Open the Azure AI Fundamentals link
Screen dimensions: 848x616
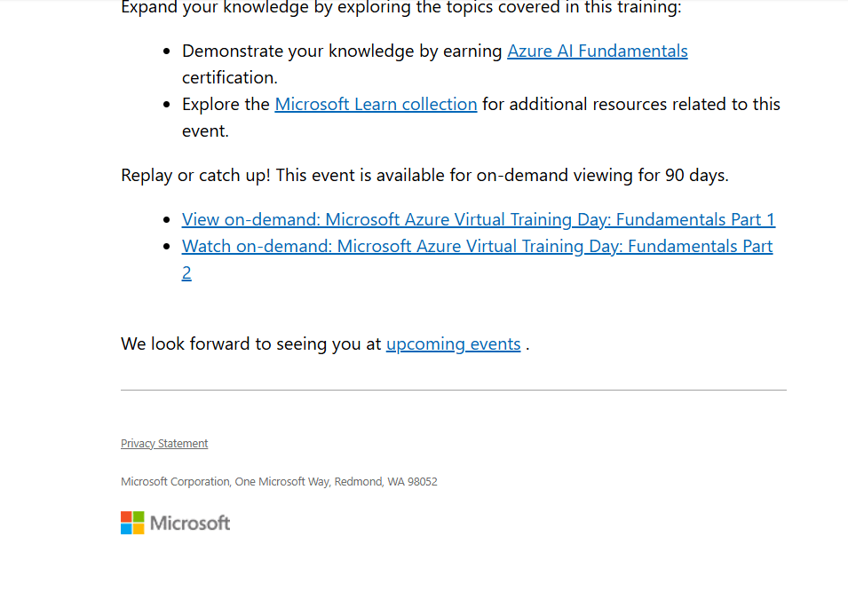click(x=597, y=51)
